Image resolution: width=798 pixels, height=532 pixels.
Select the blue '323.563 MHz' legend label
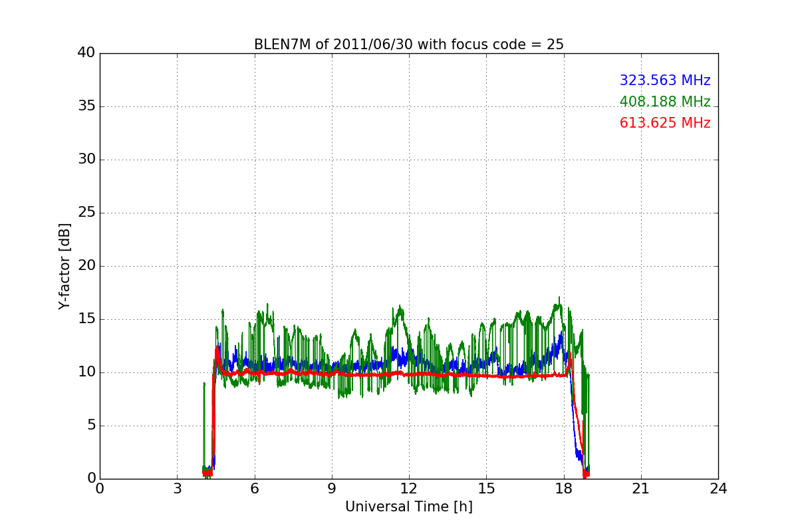coord(665,80)
